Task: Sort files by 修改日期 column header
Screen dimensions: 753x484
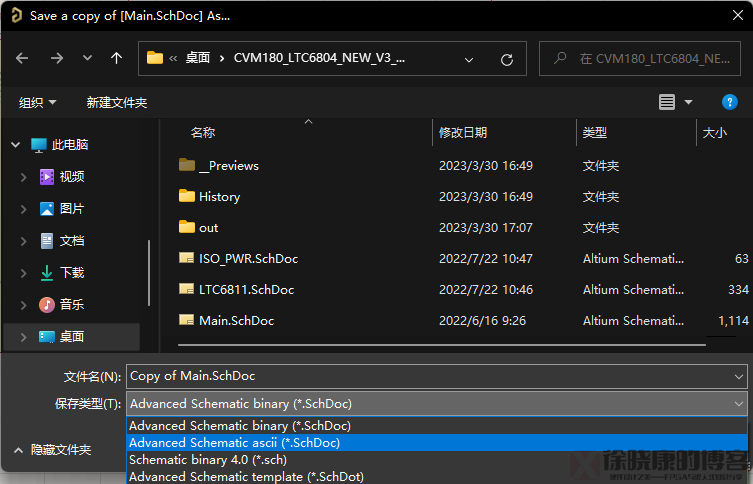Action: click(463, 133)
